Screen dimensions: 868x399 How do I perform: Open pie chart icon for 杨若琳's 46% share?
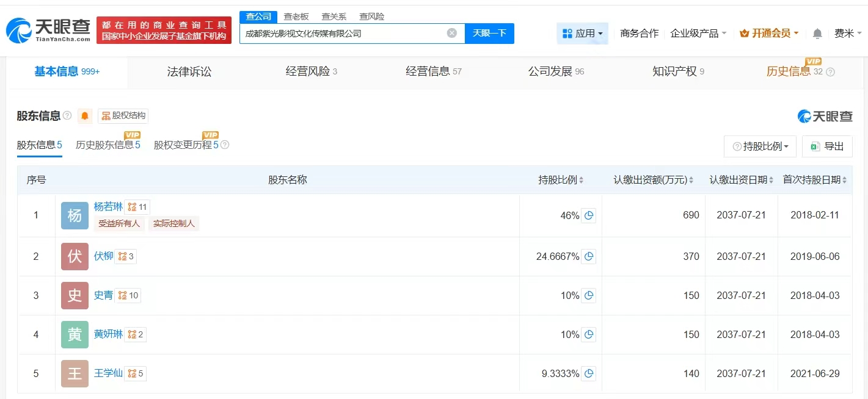pyautogui.click(x=588, y=215)
